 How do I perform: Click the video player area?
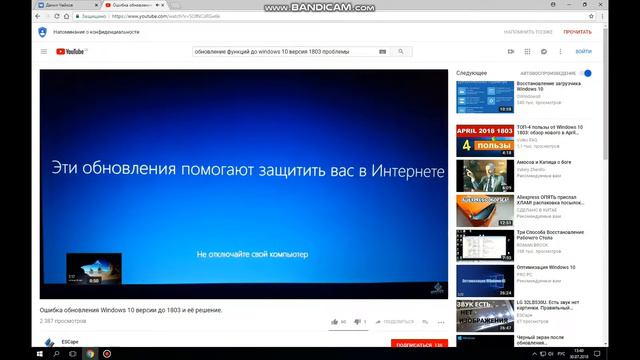[x=244, y=184]
